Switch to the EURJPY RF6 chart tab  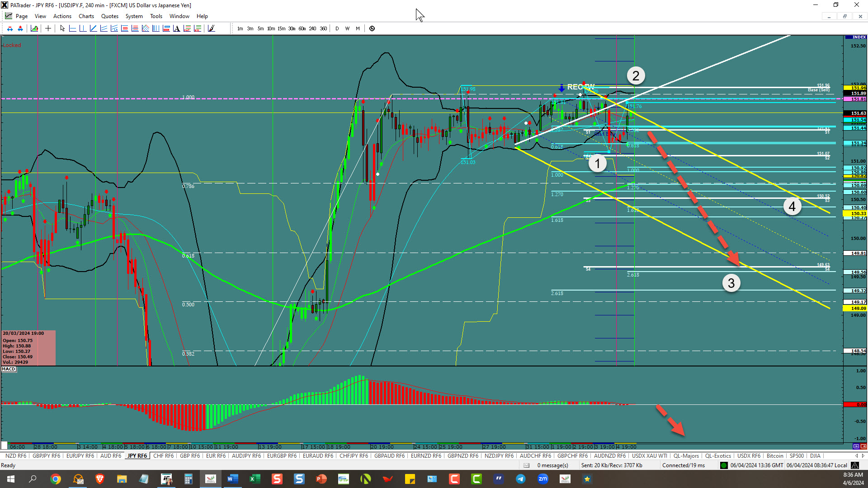pyautogui.click(x=80, y=456)
